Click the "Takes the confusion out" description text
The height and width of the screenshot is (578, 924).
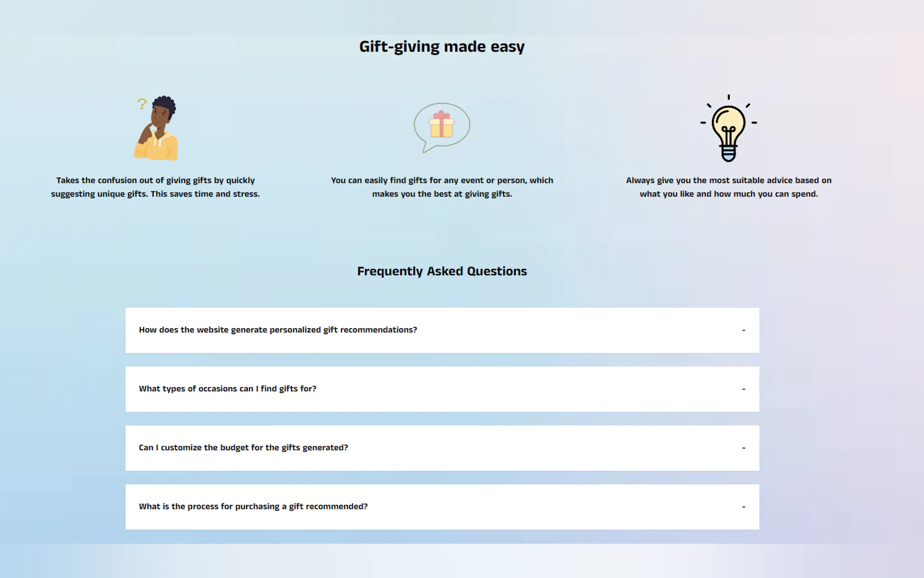(x=155, y=187)
